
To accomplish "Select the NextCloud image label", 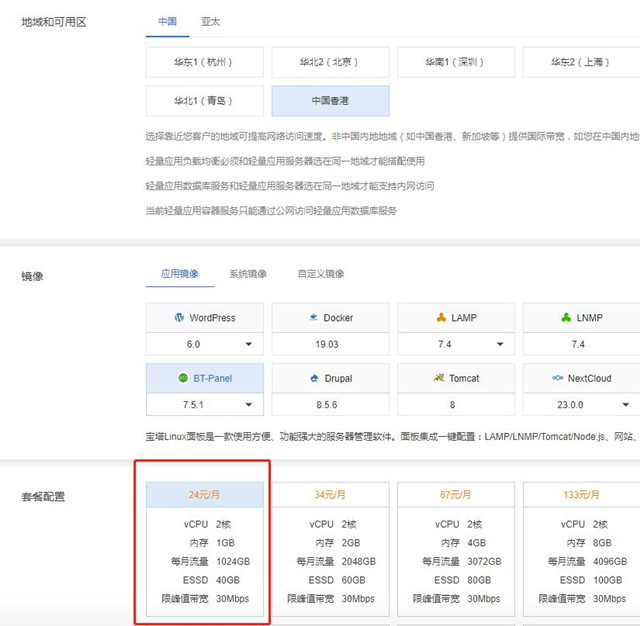I will coord(589,378).
